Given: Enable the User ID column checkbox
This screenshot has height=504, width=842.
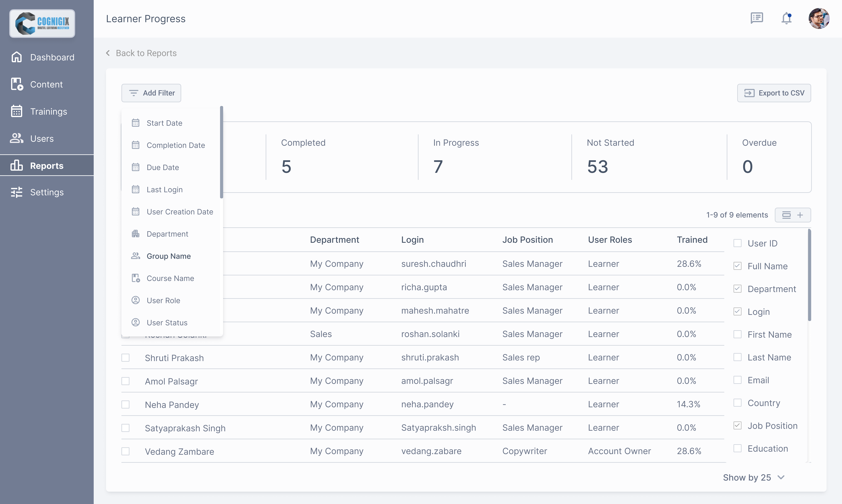Looking at the screenshot, I should 737,243.
